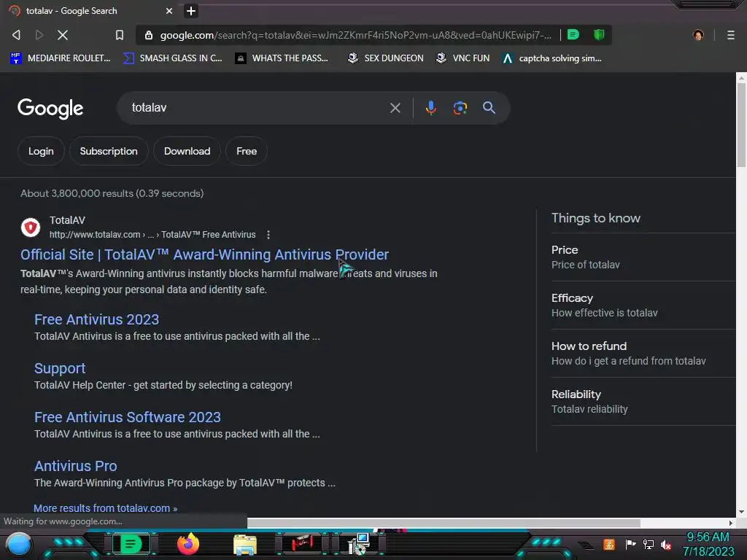Click the vertical scrollbar thumb
Viewport: 747px width, 560px height.
741,125
